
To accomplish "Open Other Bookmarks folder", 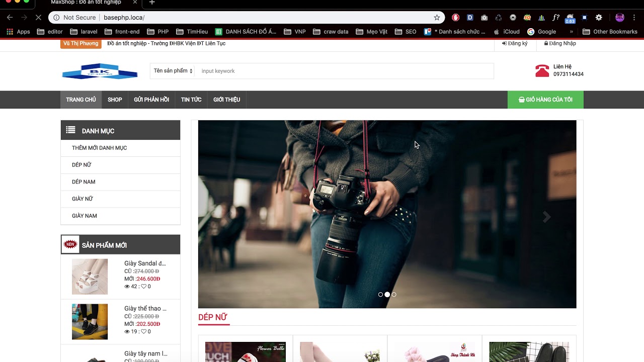I will (610, 32).
